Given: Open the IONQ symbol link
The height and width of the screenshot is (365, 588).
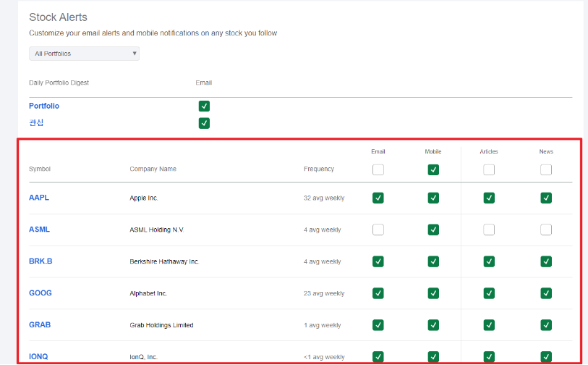Looking at the screenshot, I should tap(38, 356).
